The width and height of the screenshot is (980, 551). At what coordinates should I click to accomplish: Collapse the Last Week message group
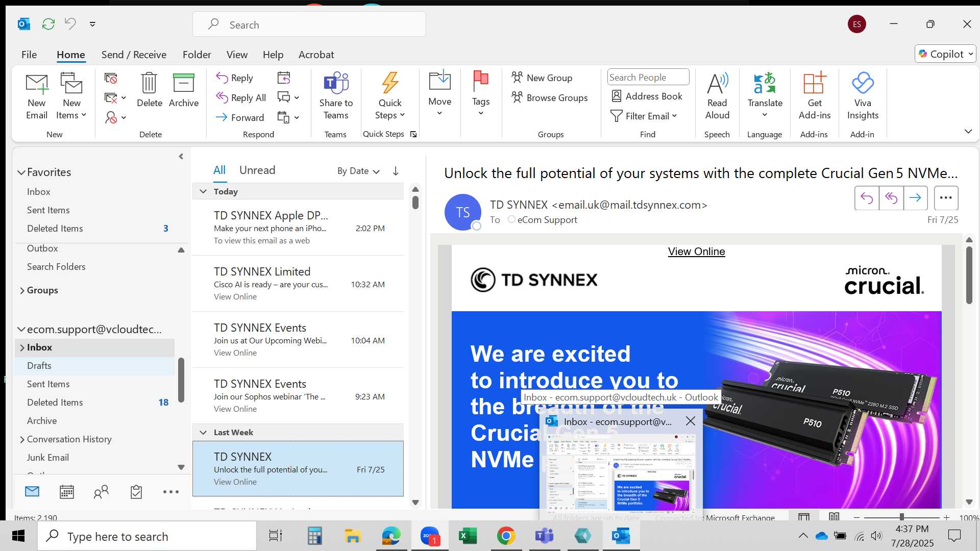pos(203,433)
